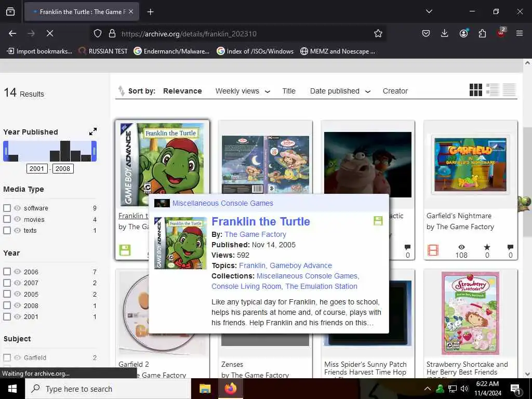Open Firefox account icon

pos(463,33)
